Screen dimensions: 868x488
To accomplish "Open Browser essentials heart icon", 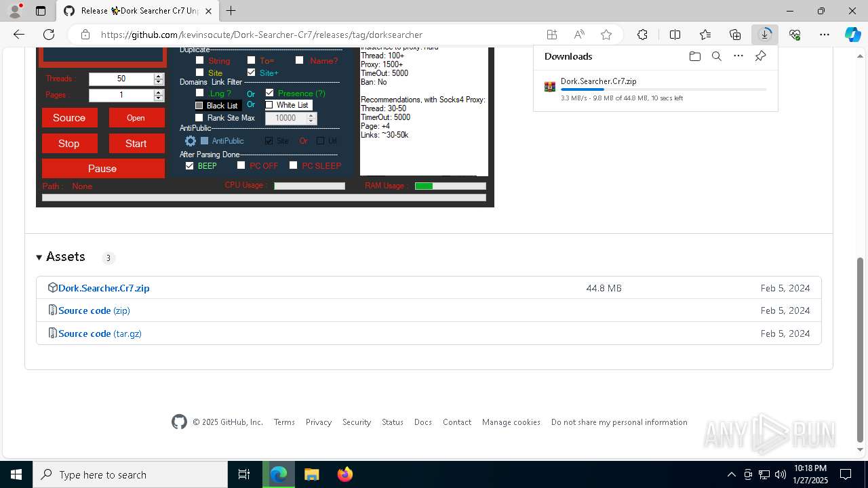I will coord(795,35).
